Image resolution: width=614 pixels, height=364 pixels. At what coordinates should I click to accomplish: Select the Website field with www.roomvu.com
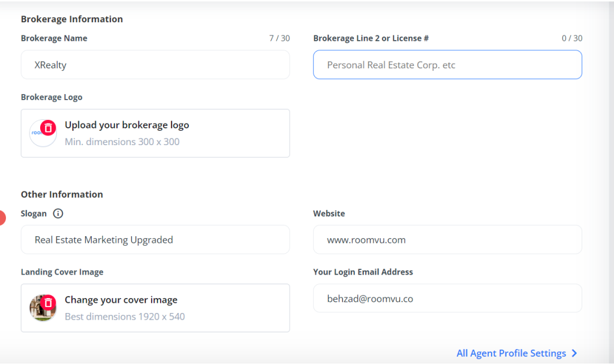447,240
